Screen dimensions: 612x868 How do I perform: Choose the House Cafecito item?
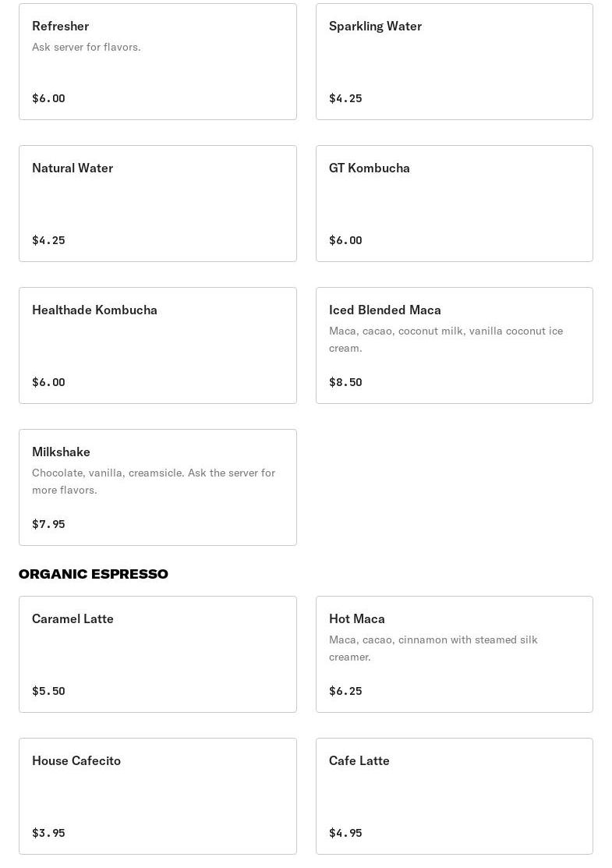[x=157, y=796]
